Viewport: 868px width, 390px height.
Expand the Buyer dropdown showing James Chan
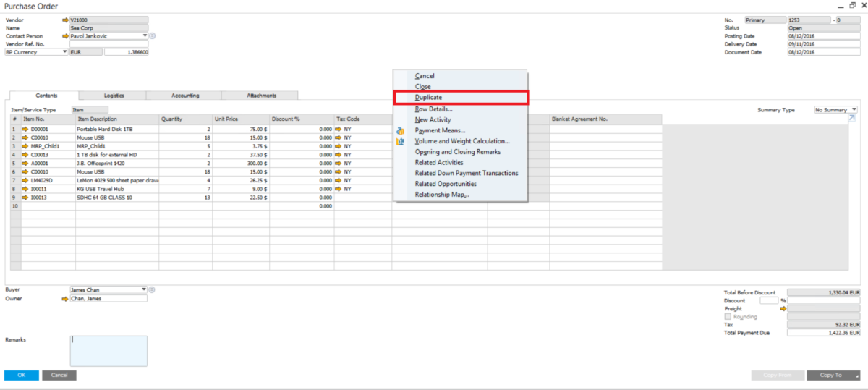(x=144, y=289)
